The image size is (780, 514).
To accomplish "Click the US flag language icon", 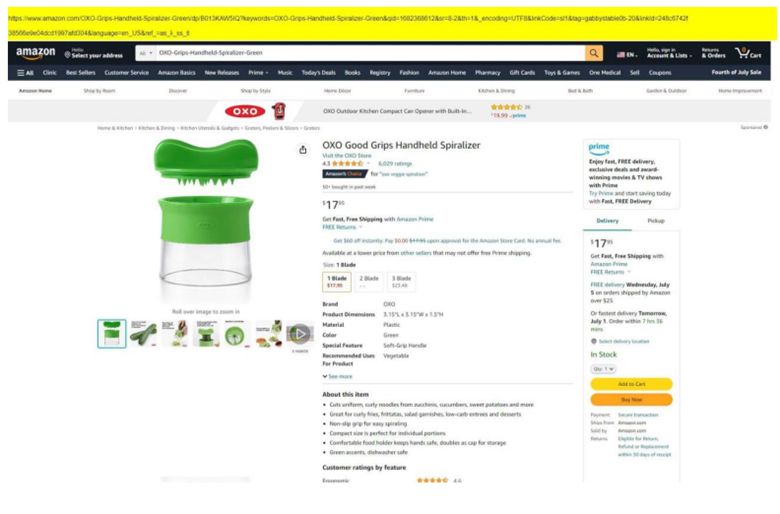I will 621,54.
